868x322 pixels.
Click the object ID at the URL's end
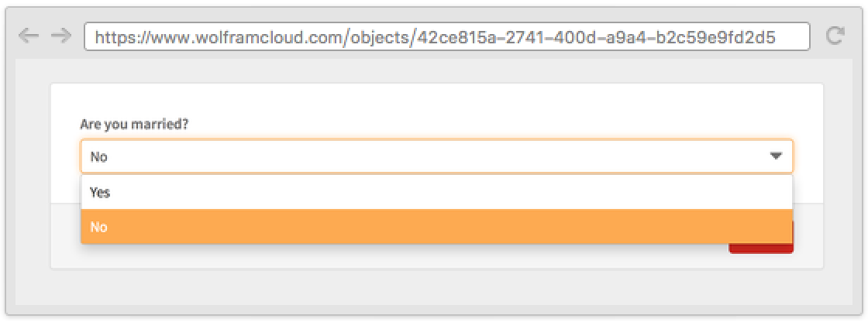tap(595, 36)
